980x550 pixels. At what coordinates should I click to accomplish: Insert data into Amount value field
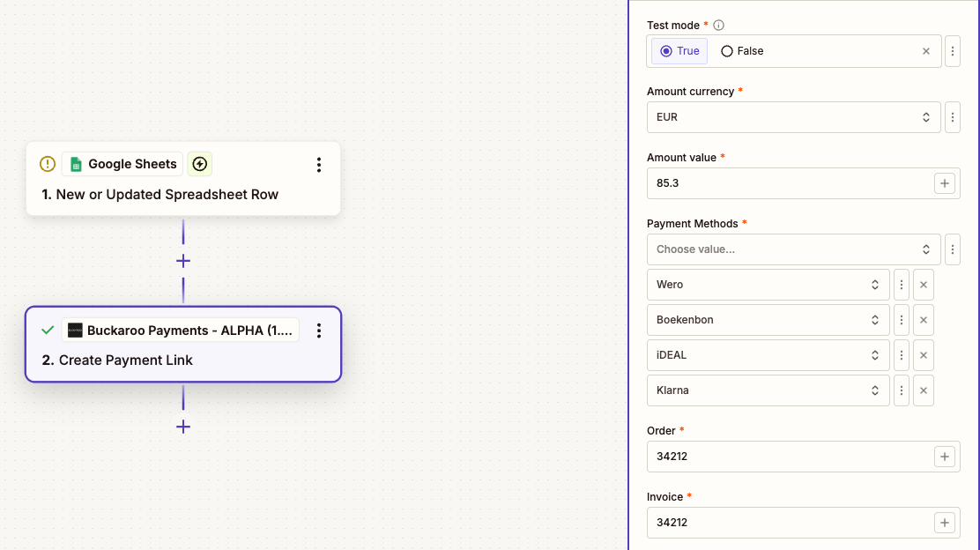[945, 183]
